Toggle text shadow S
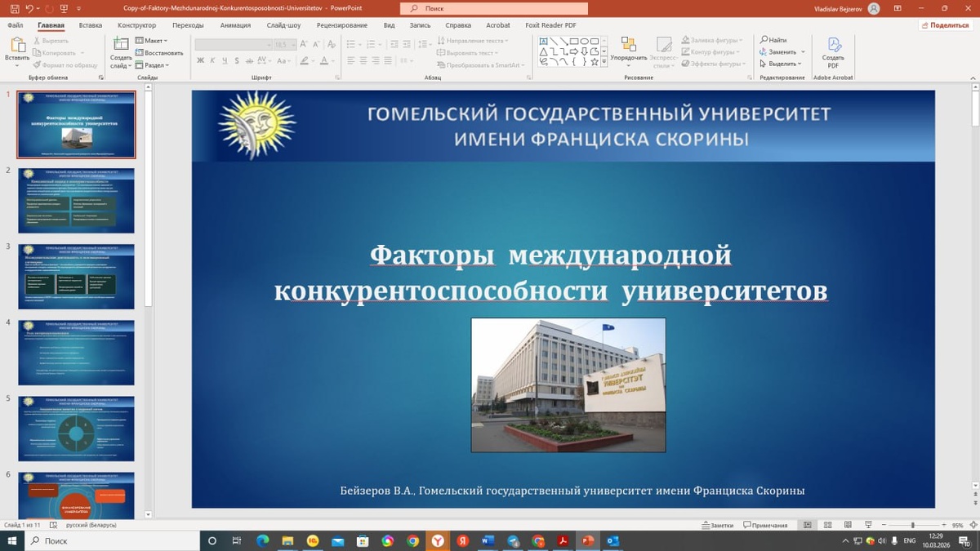 (x=237, y=60)
